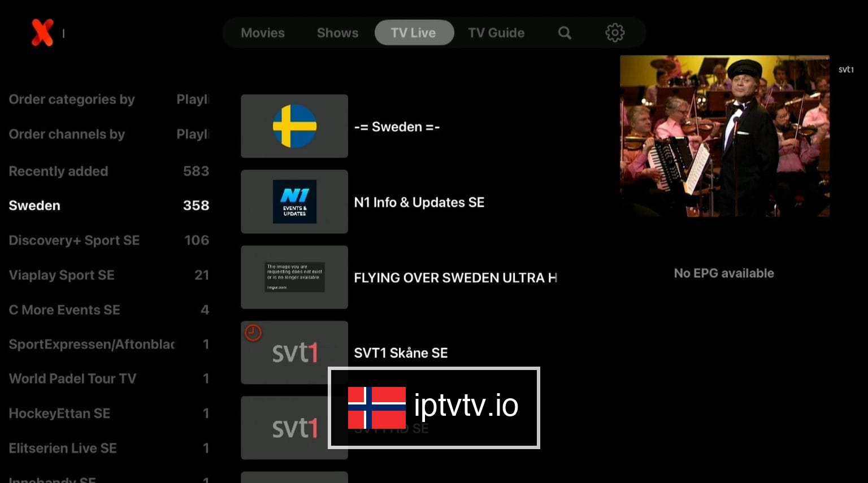Click the SVT1 Skåne logo thumbnail
868x483 pixels.
point(294,353)
